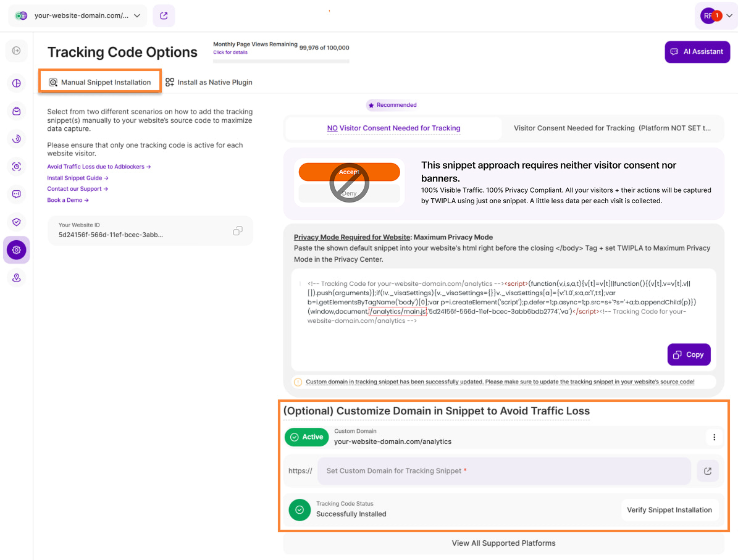The image size is (738, 560).
Task: Click the Custom Domain input field
Action: pyautogui.click(x=503, y=471)
